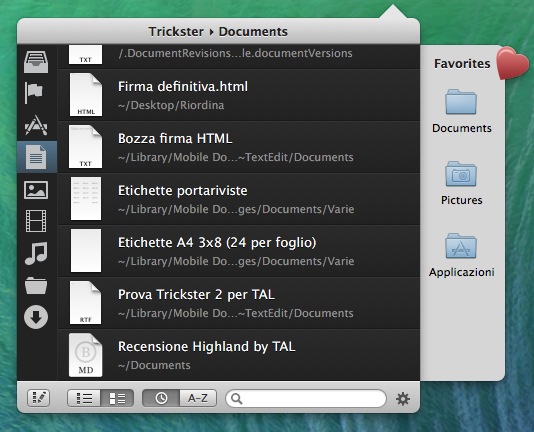Click the MD file thumbnail of Recensione Highland

[85, 355]
